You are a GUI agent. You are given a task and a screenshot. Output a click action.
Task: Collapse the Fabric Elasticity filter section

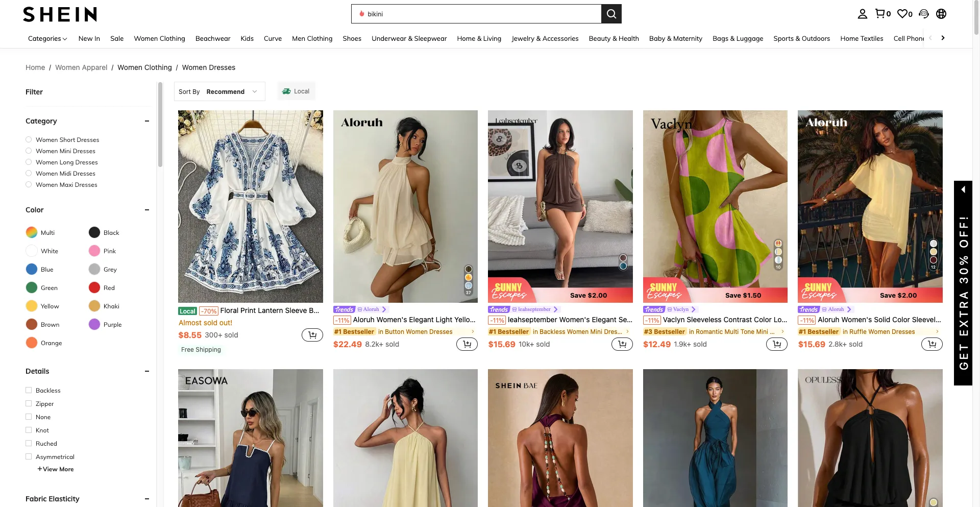[x=147, y=499]
